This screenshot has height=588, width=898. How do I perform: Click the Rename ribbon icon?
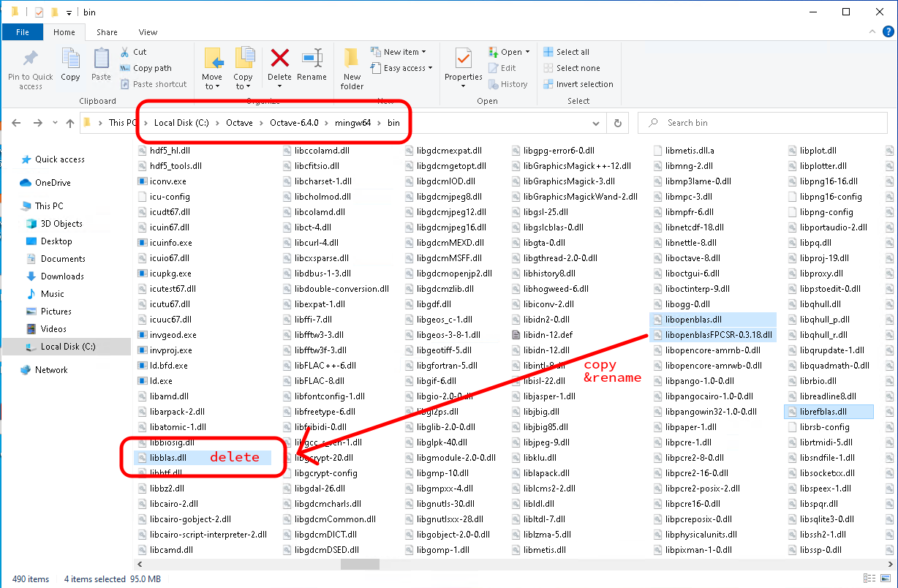pos(312,59)
